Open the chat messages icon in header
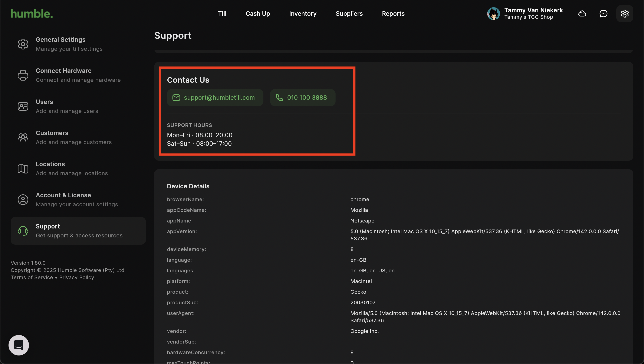The height and width of the screenshot is (364, 644). pyautogui.click(x=604, y=13)
